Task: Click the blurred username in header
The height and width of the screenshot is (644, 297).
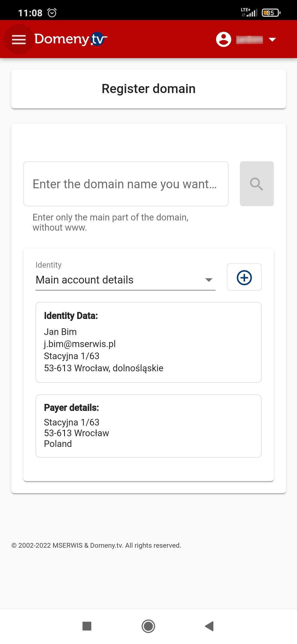Action: point(249,40)
